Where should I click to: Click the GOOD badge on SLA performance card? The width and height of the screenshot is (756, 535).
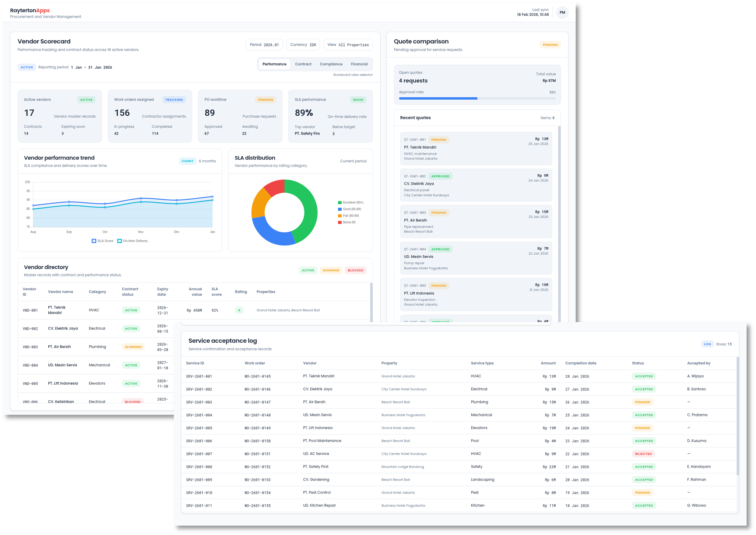pos(358,99)
